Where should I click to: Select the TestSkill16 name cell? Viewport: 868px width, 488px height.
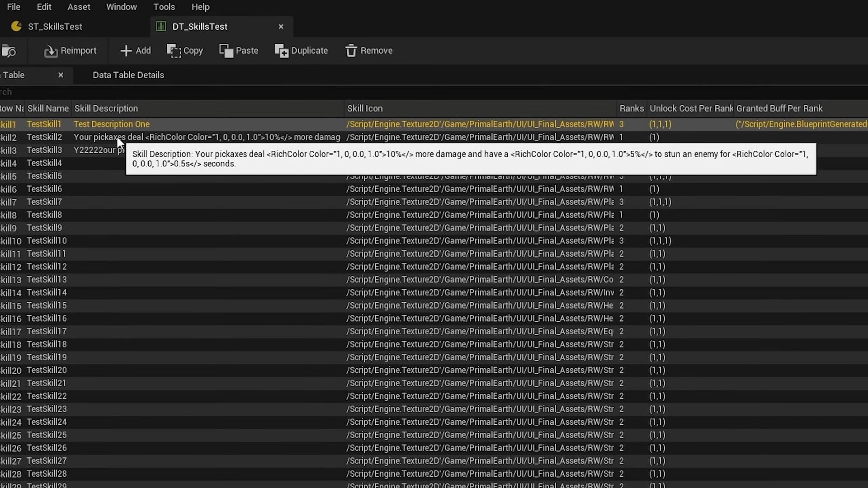click(47, 319)
